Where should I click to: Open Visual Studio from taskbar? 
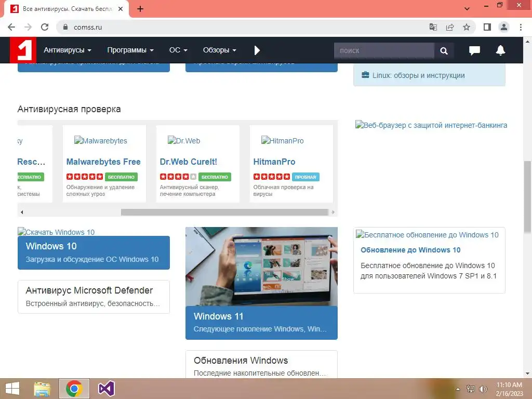106,389
